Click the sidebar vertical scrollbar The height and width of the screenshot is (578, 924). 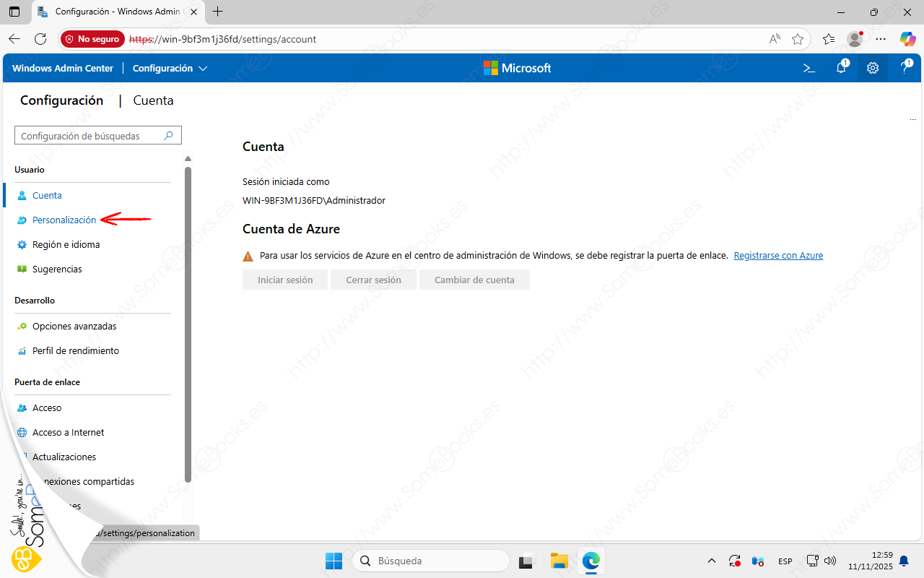tap(188, 325)
